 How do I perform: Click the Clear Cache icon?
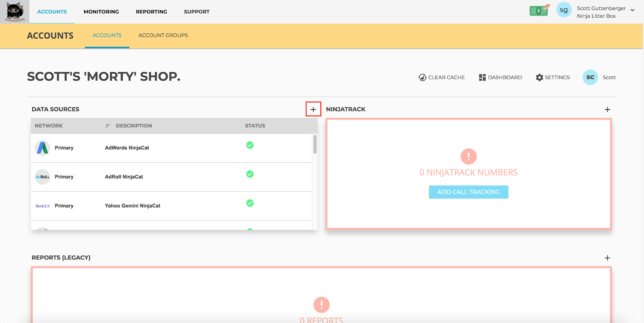tap(422, 77)
